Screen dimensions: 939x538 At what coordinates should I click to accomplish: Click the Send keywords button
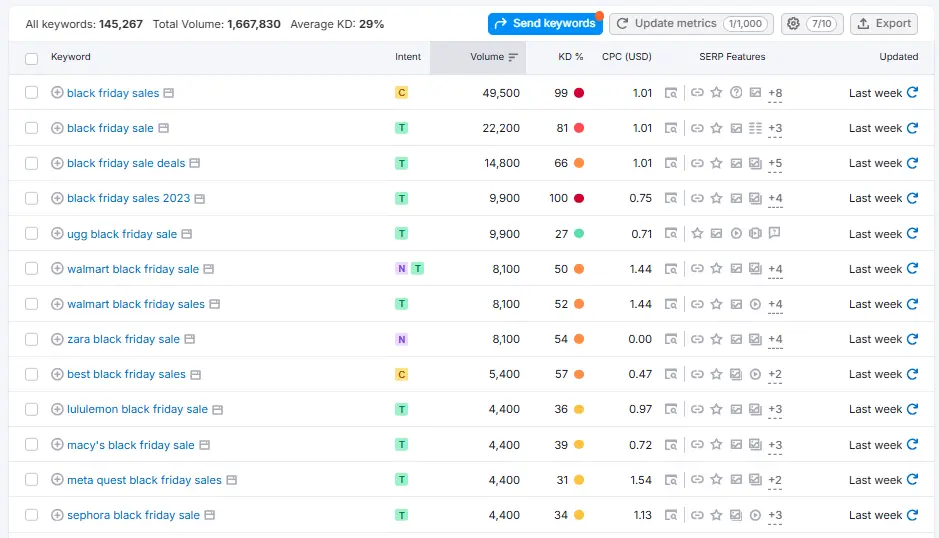tap(545, 23)
